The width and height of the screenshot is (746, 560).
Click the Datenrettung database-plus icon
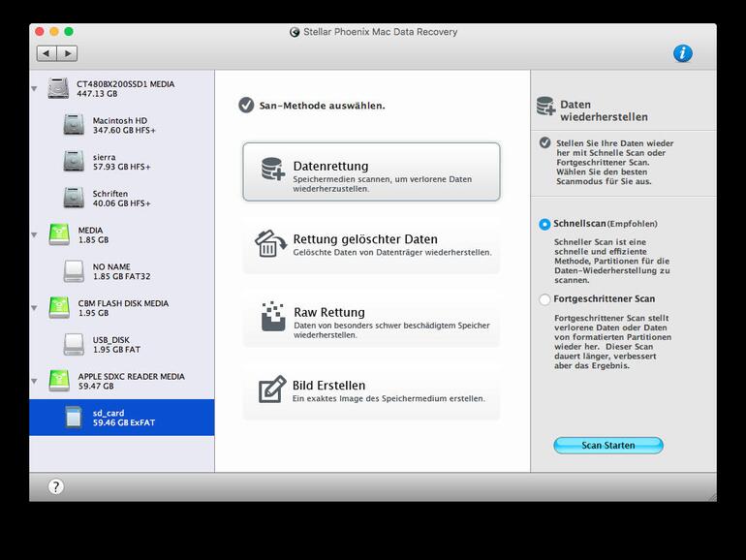click(x=273, y=170)
